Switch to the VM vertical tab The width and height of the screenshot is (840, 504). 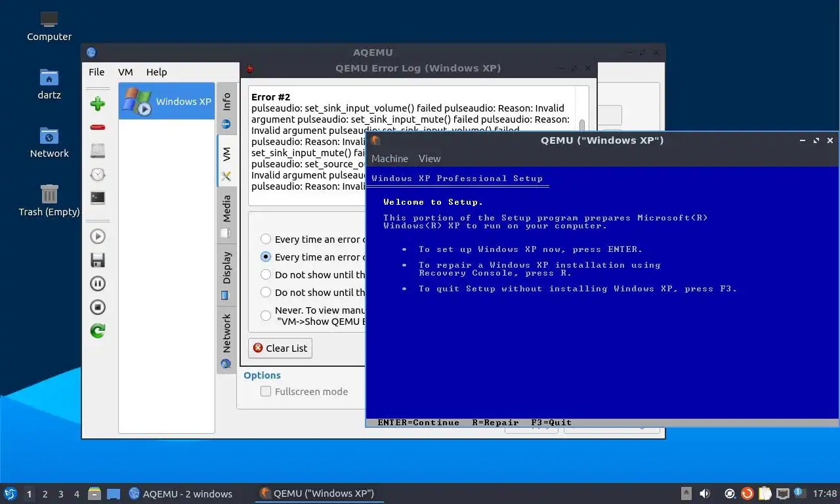point(226,161)
